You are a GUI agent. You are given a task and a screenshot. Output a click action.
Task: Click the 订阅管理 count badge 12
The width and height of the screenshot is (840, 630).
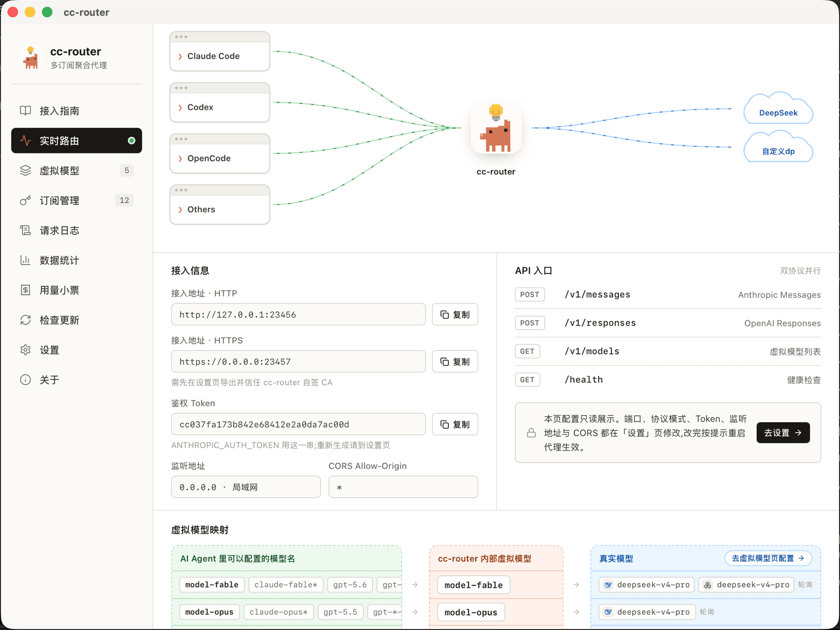coord(124,201)
